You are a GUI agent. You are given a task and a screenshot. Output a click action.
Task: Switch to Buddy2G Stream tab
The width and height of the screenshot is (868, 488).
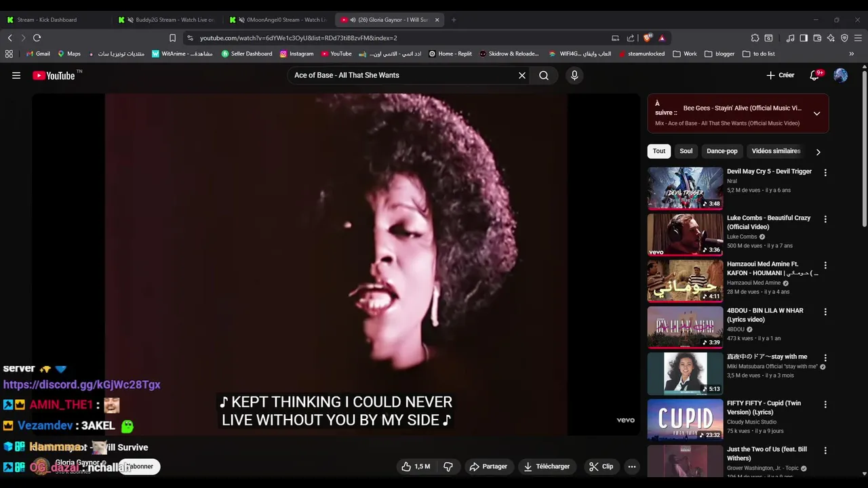167,20
